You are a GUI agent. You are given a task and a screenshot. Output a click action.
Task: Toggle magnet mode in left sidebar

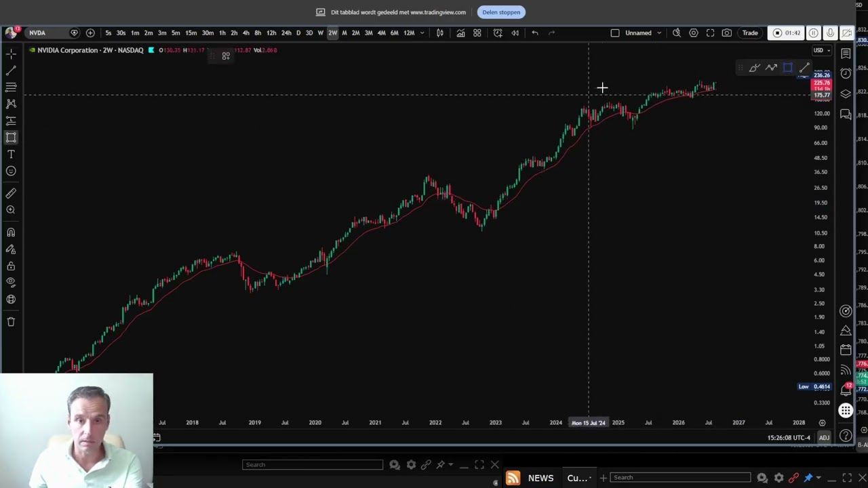(x=11, y=232)
